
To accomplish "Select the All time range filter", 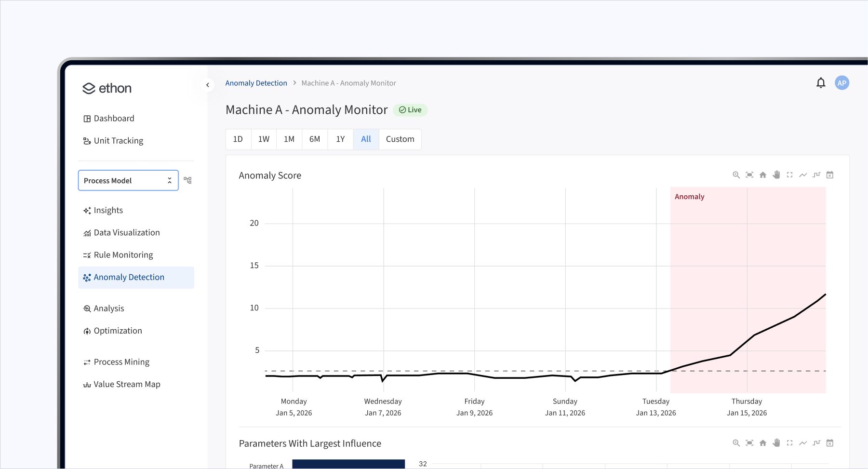I will [x=366, y=139].
